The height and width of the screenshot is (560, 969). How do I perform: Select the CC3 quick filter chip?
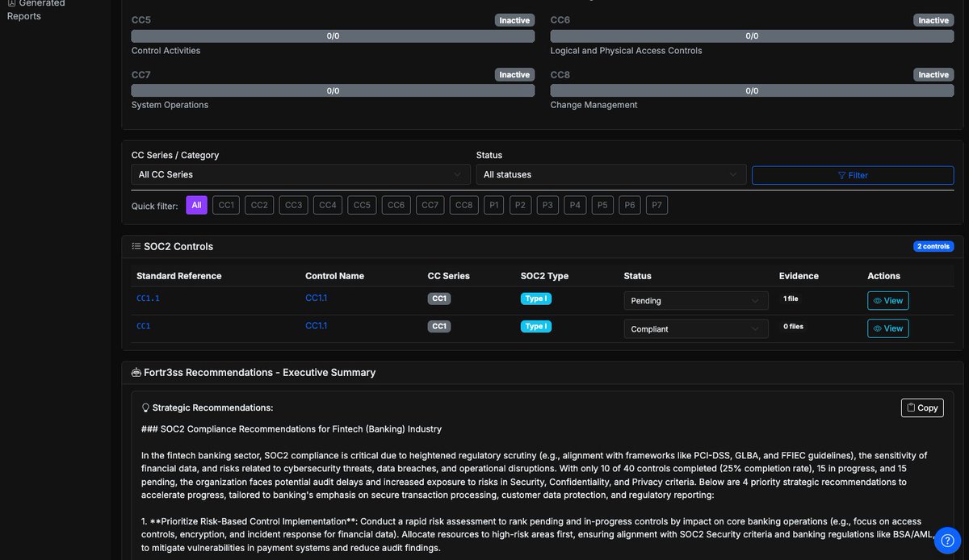point(294,205)
